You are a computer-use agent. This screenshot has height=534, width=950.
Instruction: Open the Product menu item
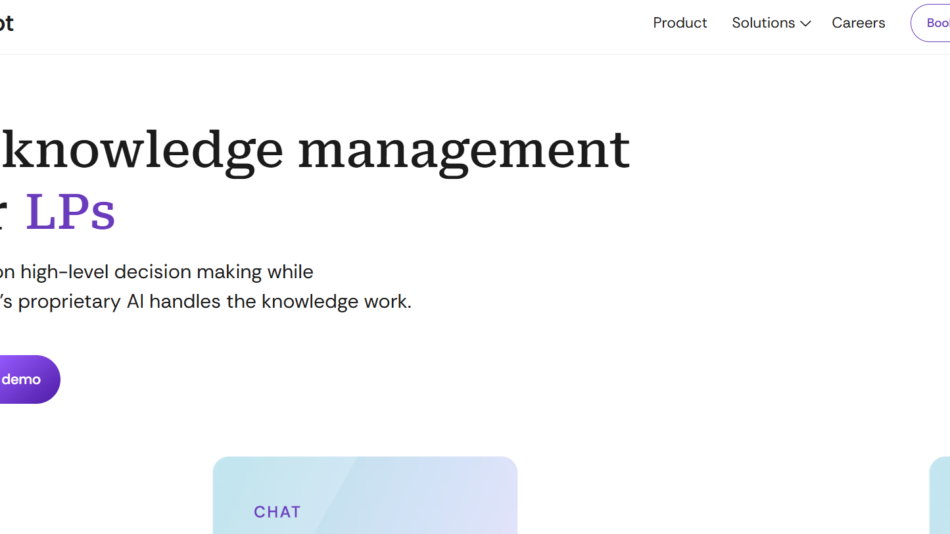click(x=680, y=23)
